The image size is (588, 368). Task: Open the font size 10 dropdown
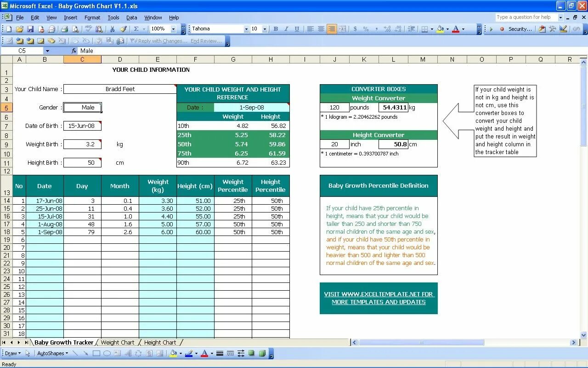[x=265, y=29]
